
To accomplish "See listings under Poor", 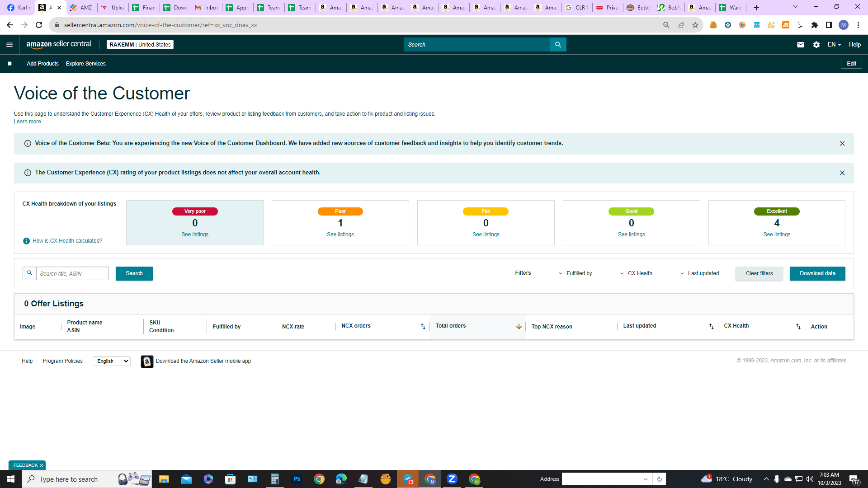I will pos(340,235).
